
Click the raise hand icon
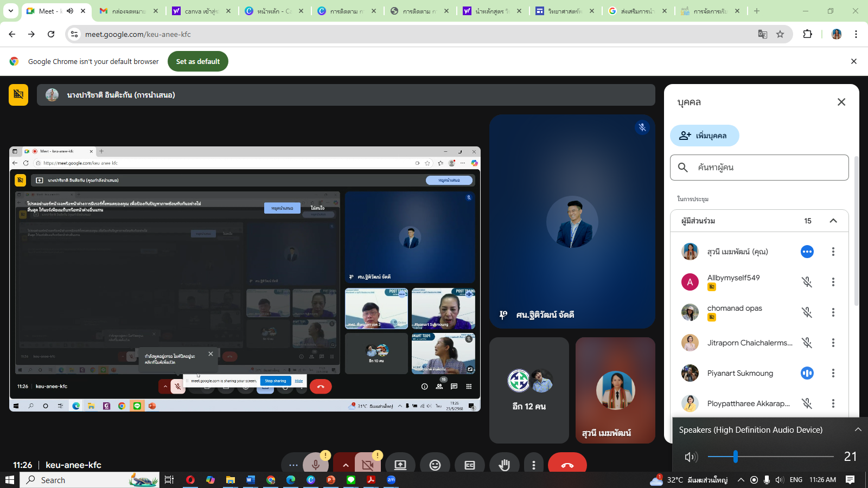505,465
